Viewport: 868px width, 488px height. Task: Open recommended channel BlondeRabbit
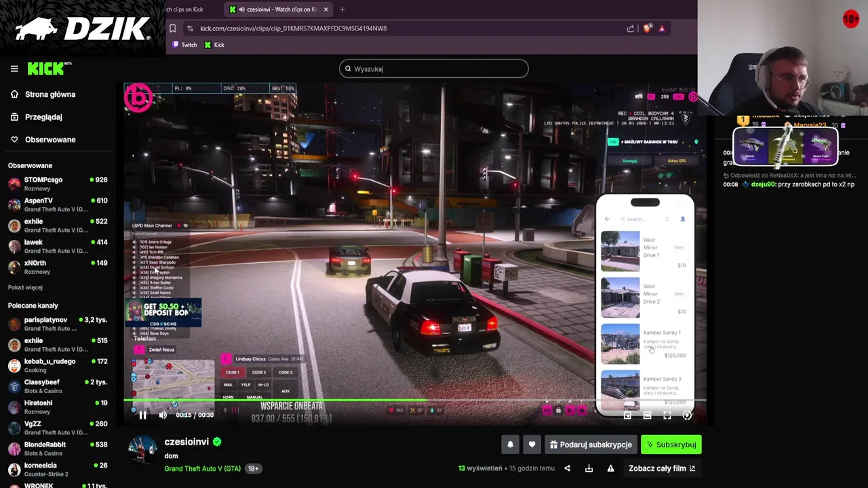(x=58, y=449)
